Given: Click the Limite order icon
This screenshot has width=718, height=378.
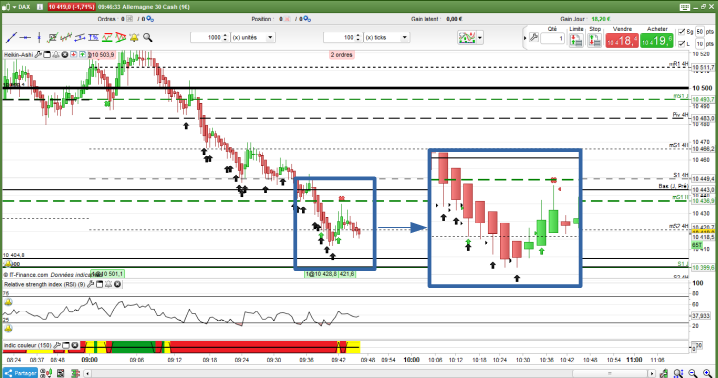Looking at the screenshot, I should [x=576, y=40].
